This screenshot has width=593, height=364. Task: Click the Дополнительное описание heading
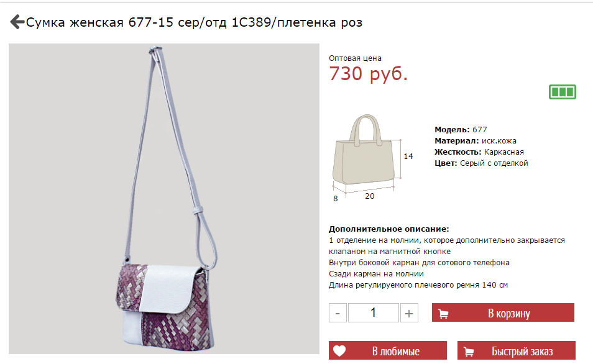388,229
